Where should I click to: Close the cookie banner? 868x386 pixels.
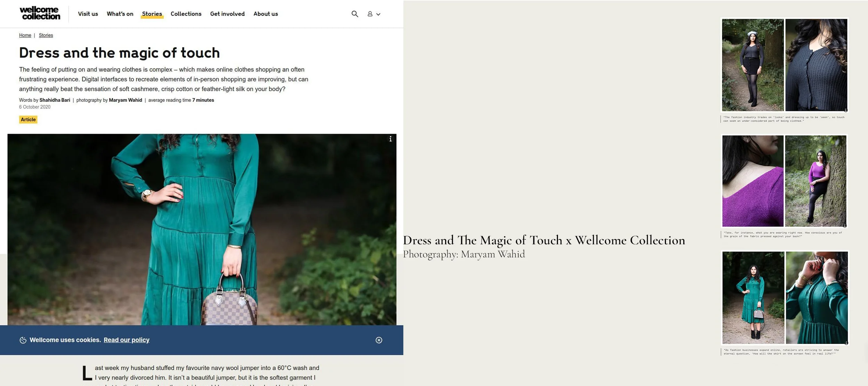[x=379, y=340]
